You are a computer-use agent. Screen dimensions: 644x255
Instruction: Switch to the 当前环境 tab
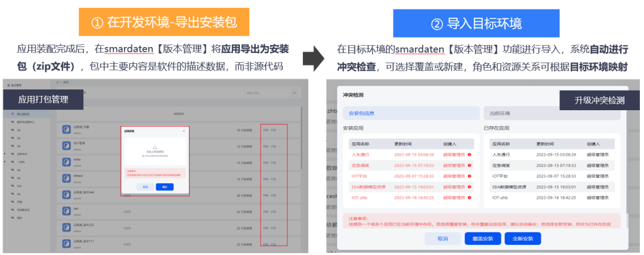point(552,113)
